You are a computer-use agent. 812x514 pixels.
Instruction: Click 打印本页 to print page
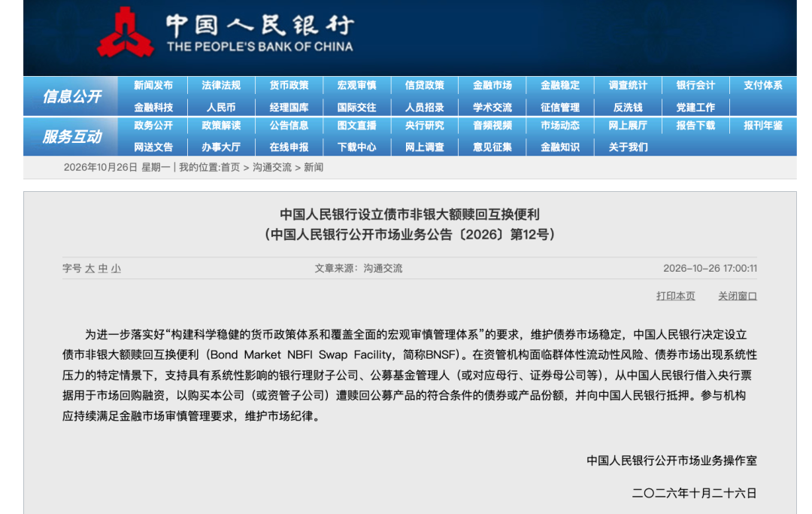pyautogui.click(x=676, y=296)
